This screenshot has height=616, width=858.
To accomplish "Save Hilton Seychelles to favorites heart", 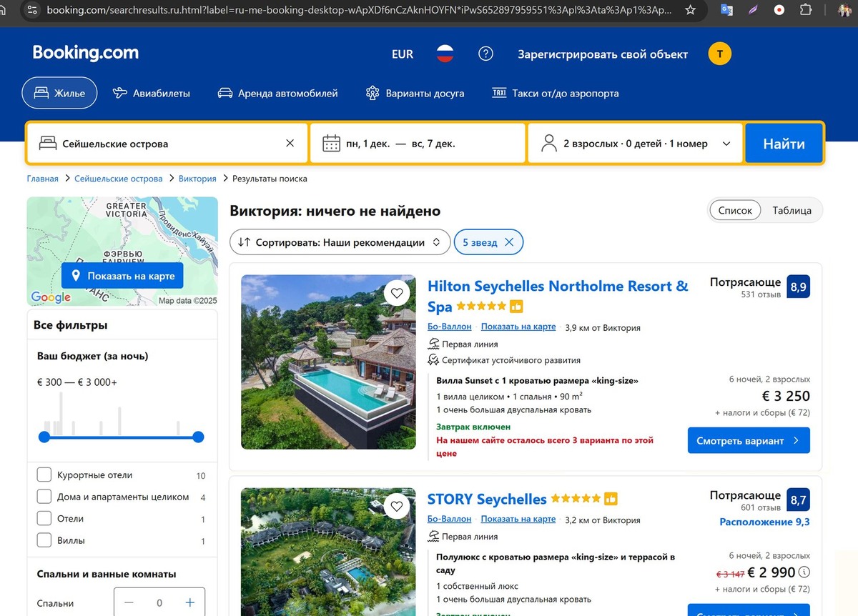I will point(397,293).
